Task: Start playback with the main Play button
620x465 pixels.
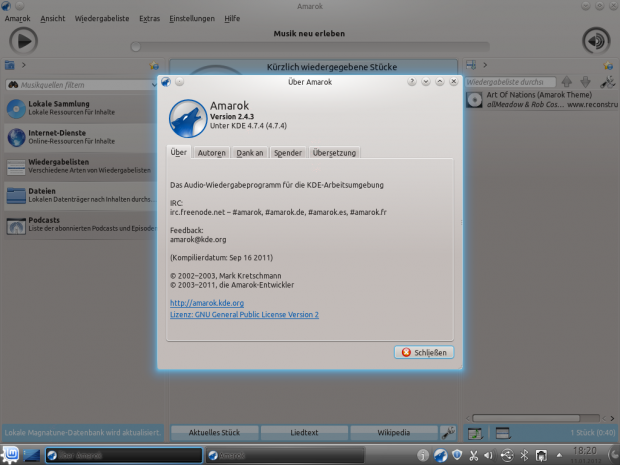Action: [x=23, y=41]
